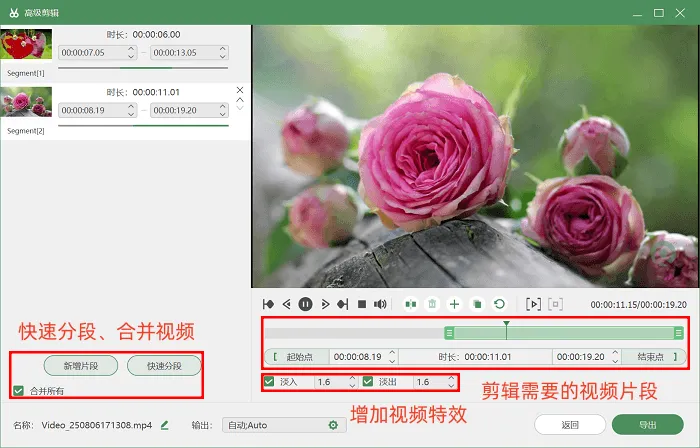Add new segment plus icon
The width and height of the screenshot is (700, 448).
click(454, 304)
